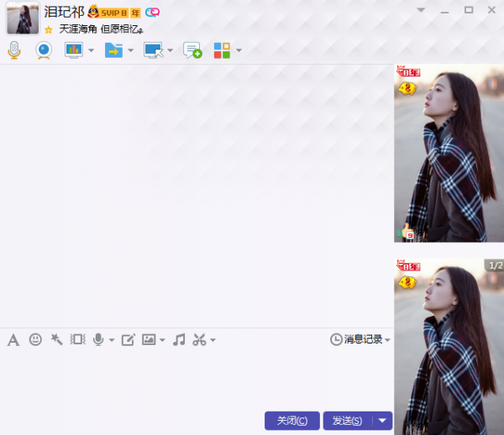This screenshot has height=435, width=504.
Task: Click the 1/2 page indicator on lower portrait
Action: (495, 265)
